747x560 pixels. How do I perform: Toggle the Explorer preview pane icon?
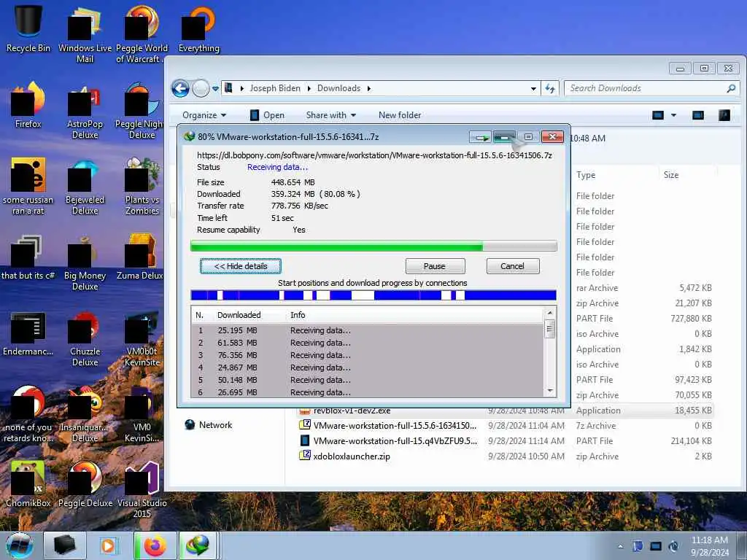pos(698,115)
